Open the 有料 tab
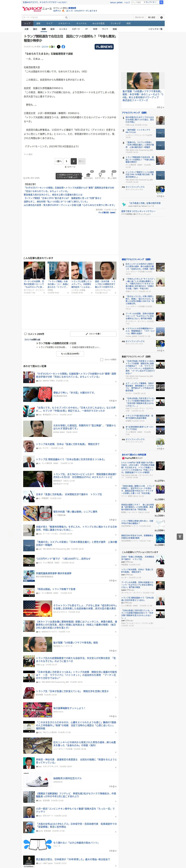The image size is (186, 868). pos(128,24)
